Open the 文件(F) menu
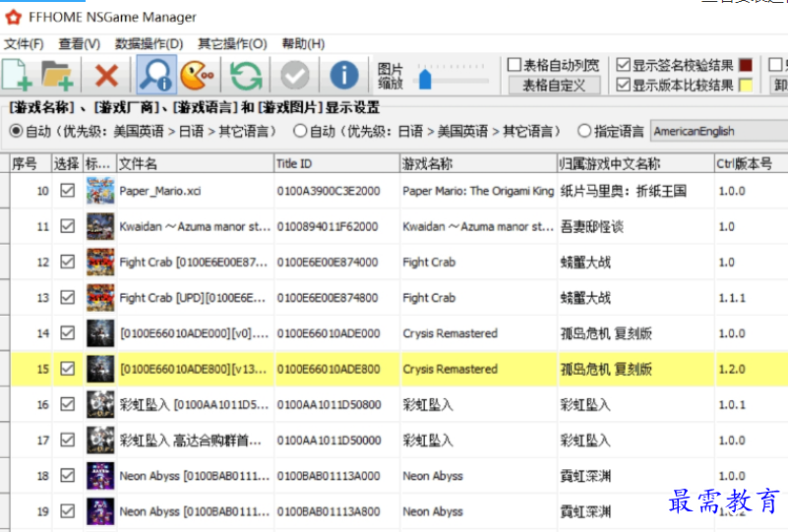This screenshot has width=788, height=532. click(x=24, y=43)
